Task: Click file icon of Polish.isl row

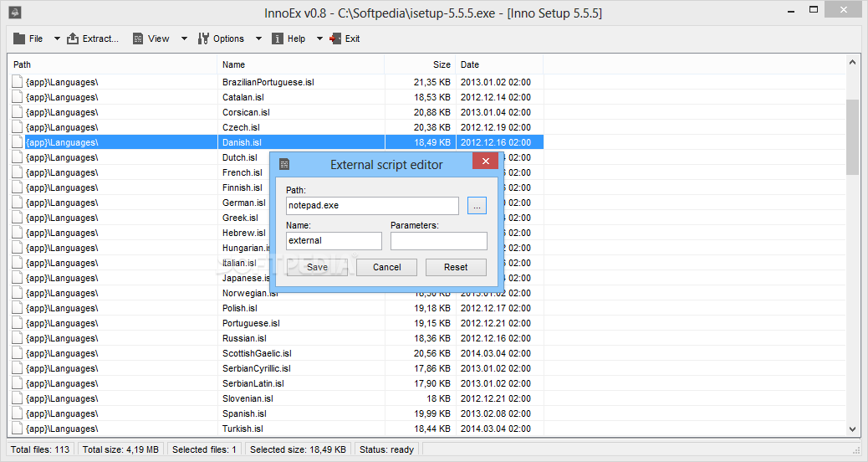Action: [18, 308]
